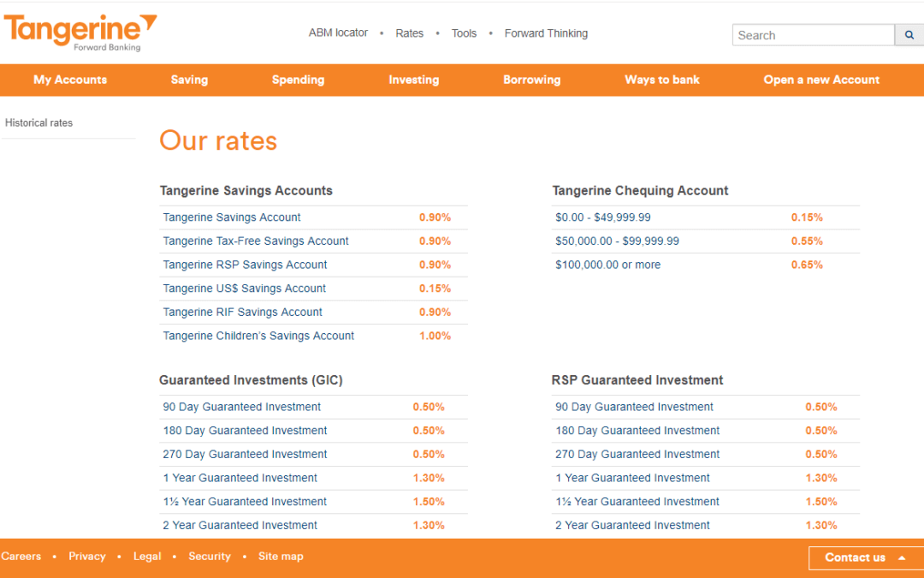
Task: Click the Tangerine Forward Banking logo
Action: click(80, 33)
